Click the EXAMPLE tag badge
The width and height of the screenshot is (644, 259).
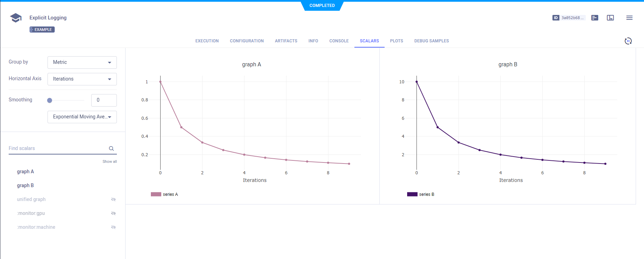click(42, 30)
